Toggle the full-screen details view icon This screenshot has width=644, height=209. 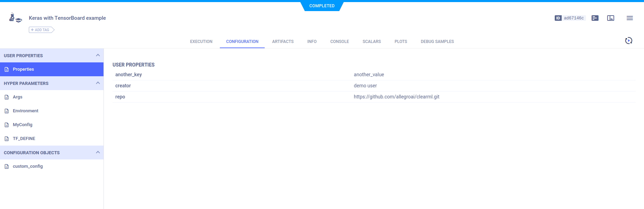[x=610, y=18]
